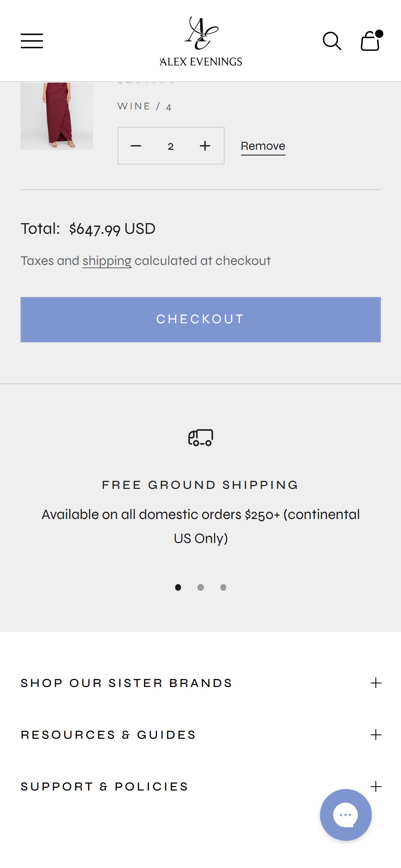The image size is (401, 868).
Task: Click the wine dress product thumbnail
Action: (x=57, y=116)
